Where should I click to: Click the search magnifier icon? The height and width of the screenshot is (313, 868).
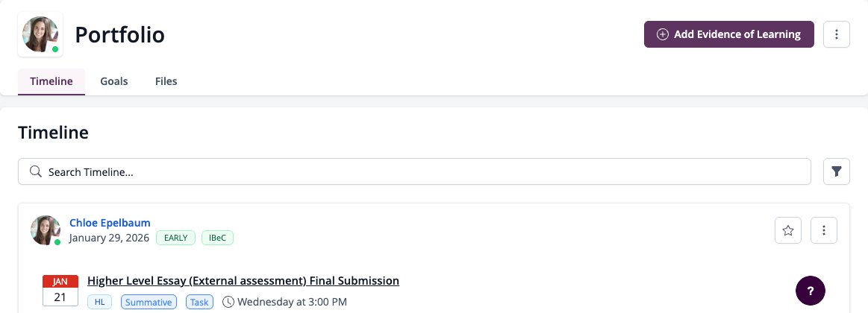pyautogui.click(x=36, y=171)
